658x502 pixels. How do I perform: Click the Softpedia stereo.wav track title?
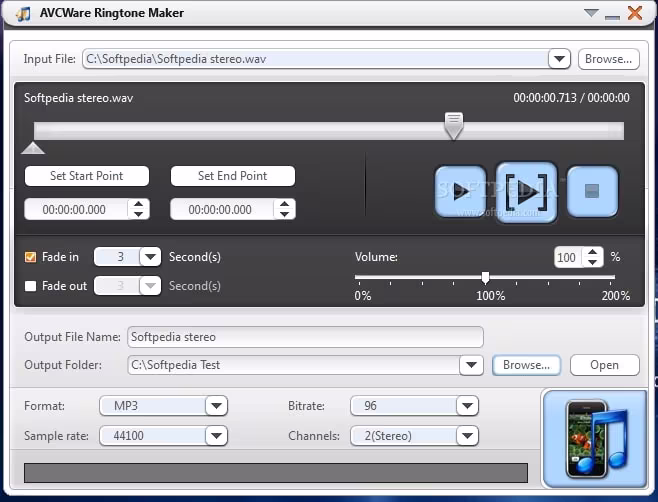[x=78, y=98]
